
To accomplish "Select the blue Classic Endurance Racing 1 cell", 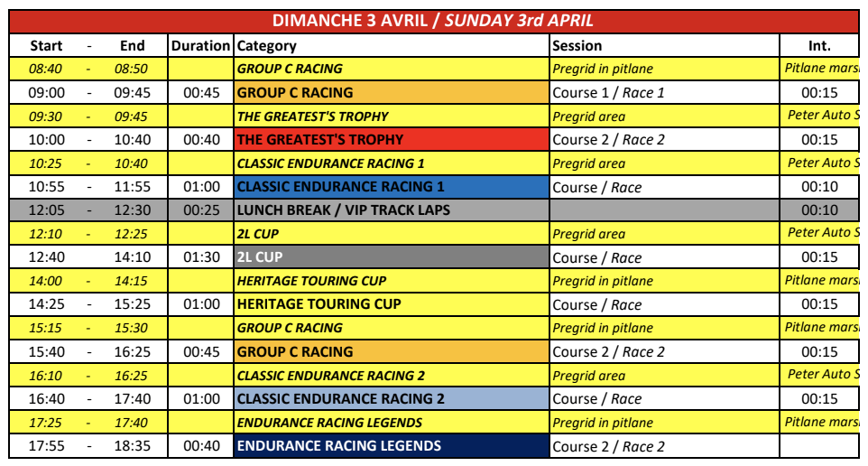I will click(391, 187).
